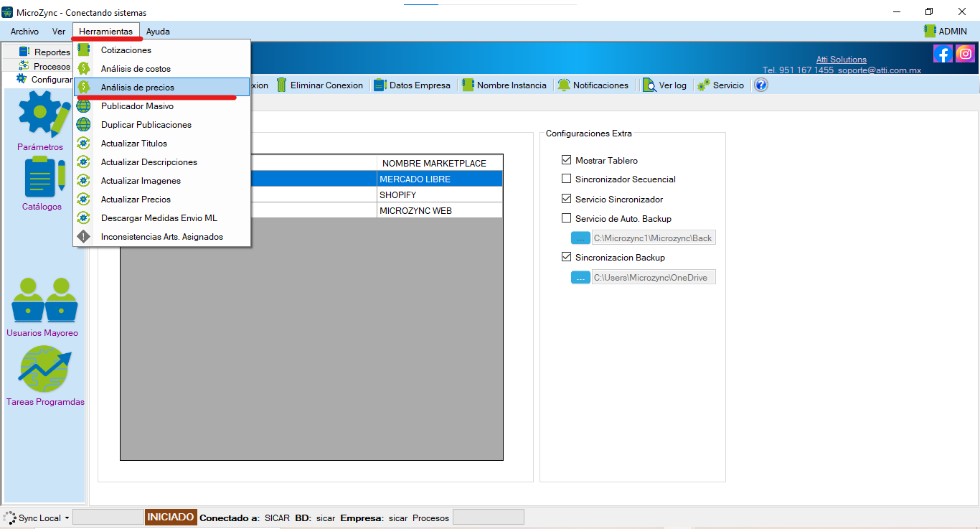This screenshot has height=529, width=980.
Task: Select Actualizar Precios menu entry
Action: pos(161,200)
